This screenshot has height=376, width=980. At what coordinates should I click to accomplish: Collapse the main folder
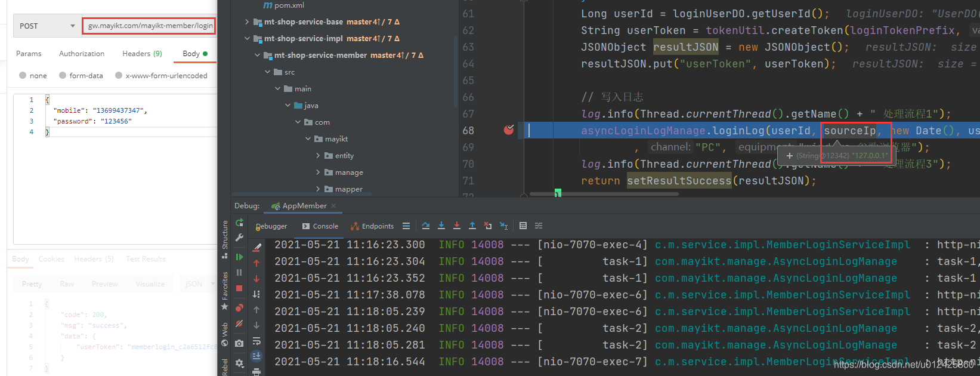tap(278, 89)
